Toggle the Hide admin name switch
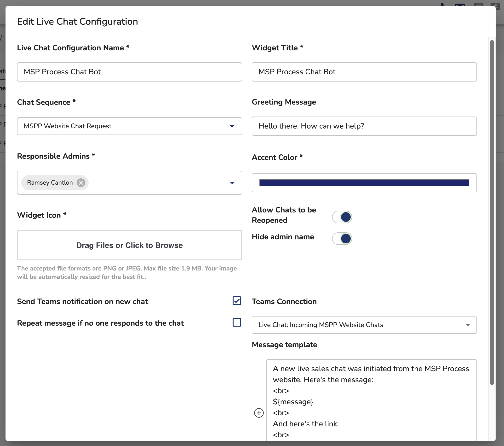The width and height of the screenshot is (504, 446). tap(342, 238)
